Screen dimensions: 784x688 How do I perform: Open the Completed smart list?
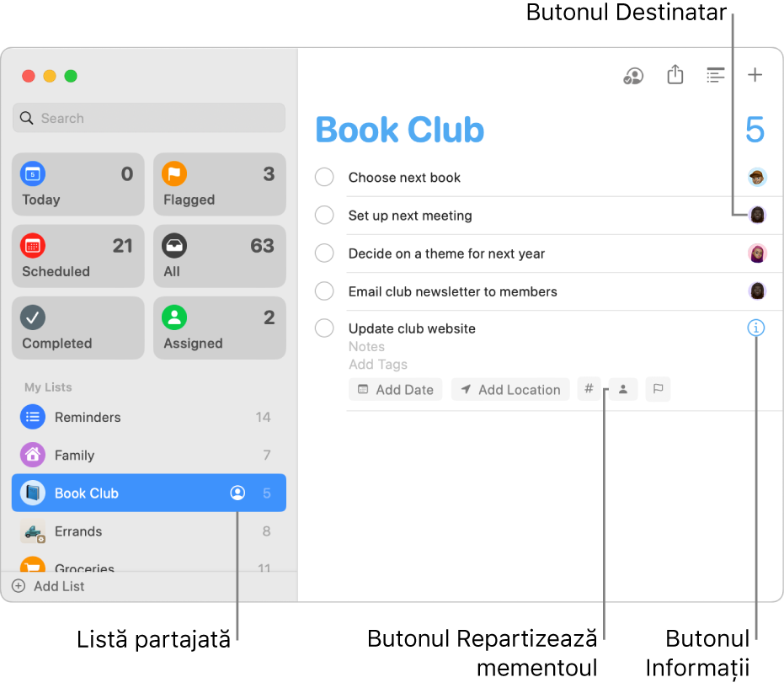(78, 328)
